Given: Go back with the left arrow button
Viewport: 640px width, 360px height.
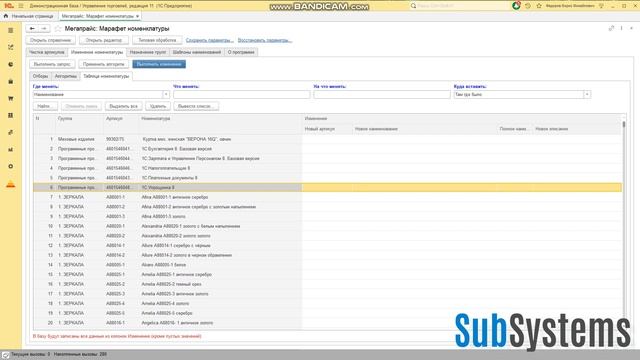Looking at the screenshot, I should [x=32, y=29].
